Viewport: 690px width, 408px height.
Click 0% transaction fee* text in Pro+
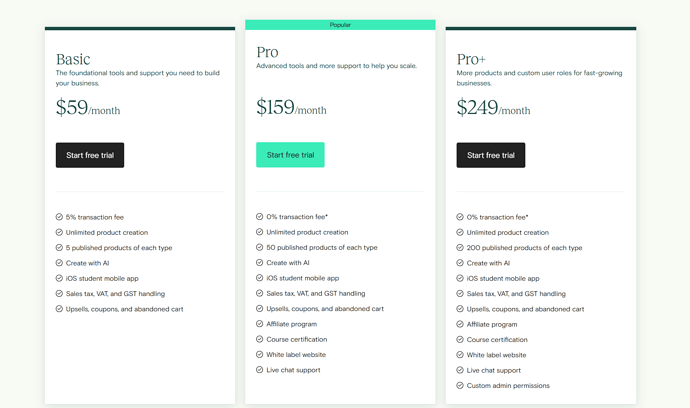click(x=497, y=217)
